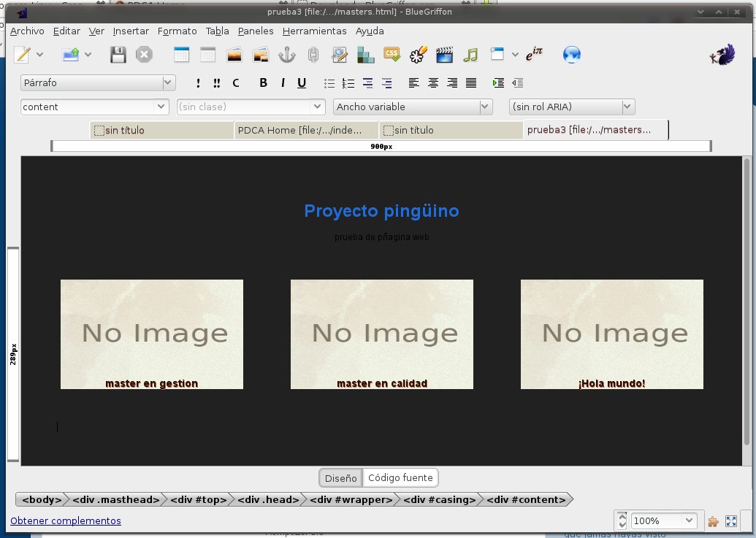756x538 pixels.
Task: Apply emphasis with single exclamation button
Action: tap(198, 82)
